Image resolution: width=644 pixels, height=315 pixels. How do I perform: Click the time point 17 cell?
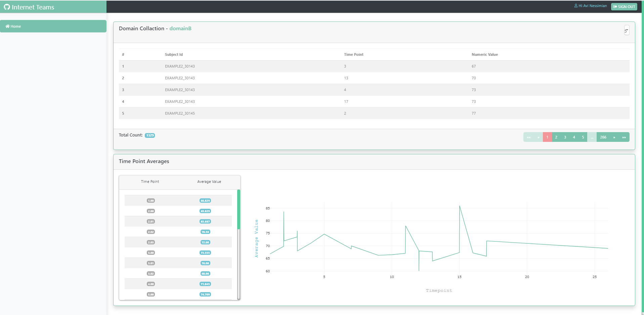tap(346, 102)
